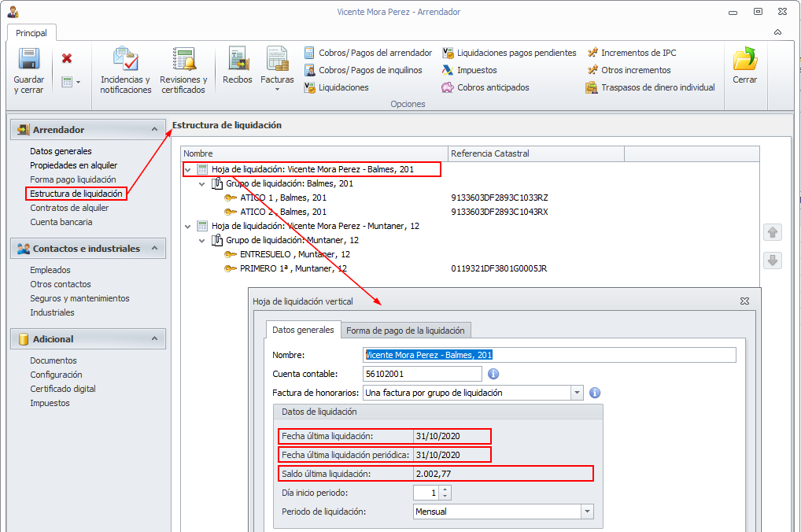The height and width of the screenshot is (532, 801).
Task: Click the red X delete icon
Action: (x=67, y=58)
